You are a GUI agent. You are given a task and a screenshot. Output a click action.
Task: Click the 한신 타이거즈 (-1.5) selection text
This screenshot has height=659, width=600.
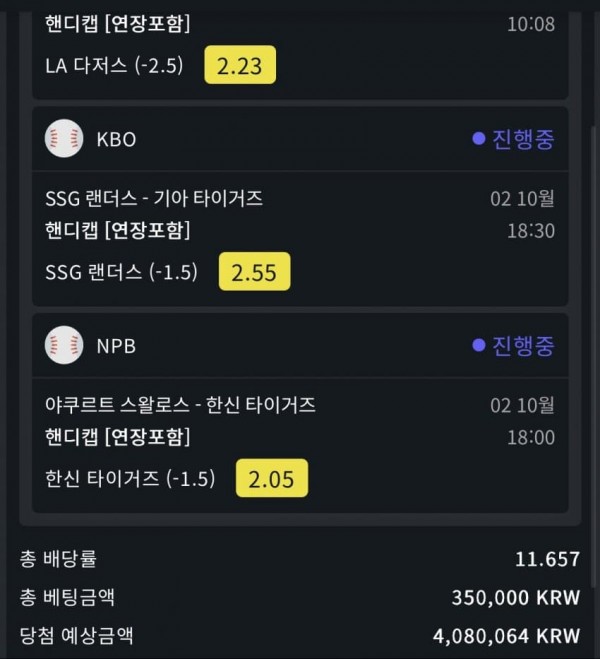click(130, 479)
